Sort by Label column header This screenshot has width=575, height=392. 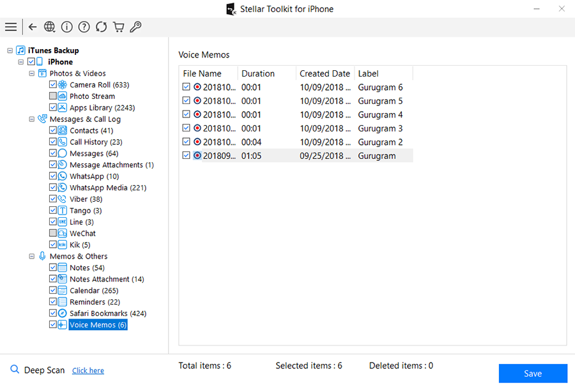(383, 73)
